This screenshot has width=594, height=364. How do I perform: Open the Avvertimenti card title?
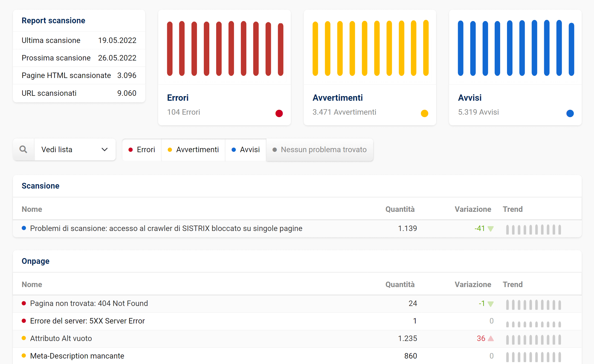(x=338, y=98)
